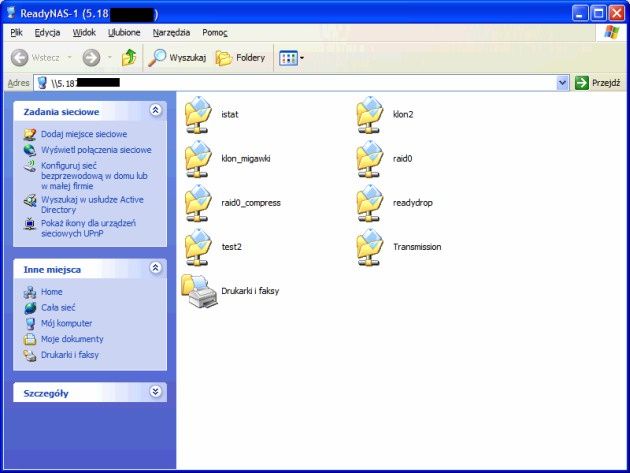Select the klon_migawki name label
Image resolution: width=630 pixels, height=473 pixels.
245,159
